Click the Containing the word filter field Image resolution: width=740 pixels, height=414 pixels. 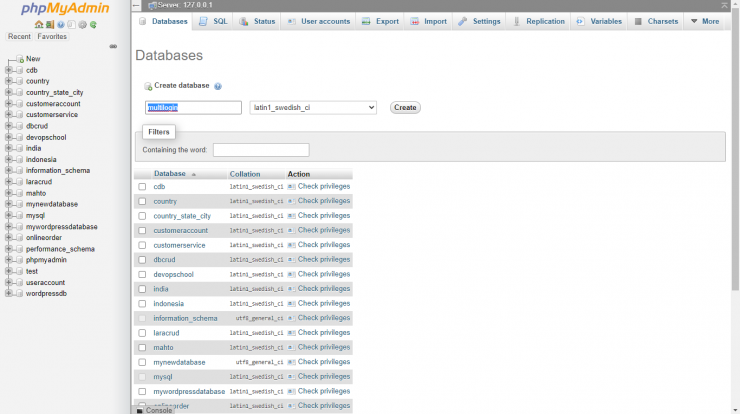(x=261, y=150)
